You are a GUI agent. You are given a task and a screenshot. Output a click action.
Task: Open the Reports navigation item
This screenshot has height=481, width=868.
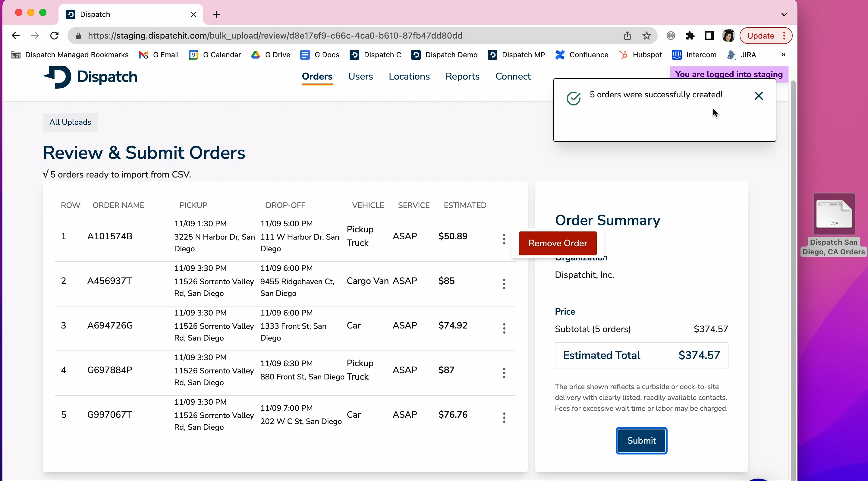click(x=462, y=77)
